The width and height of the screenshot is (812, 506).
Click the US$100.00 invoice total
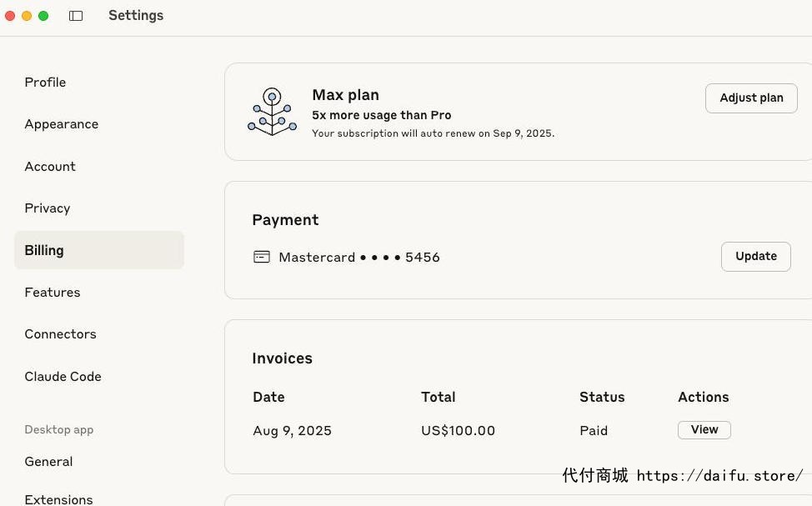tap(458, 430)
